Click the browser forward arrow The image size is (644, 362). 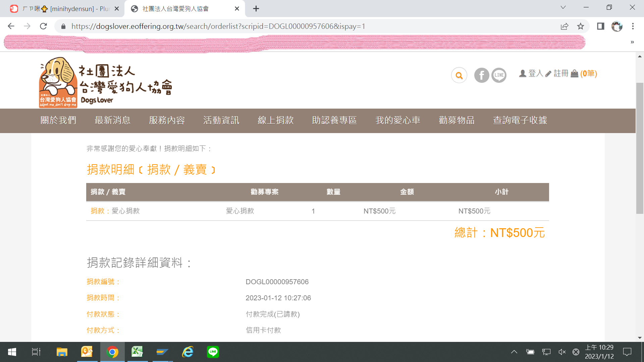[27, 26]
